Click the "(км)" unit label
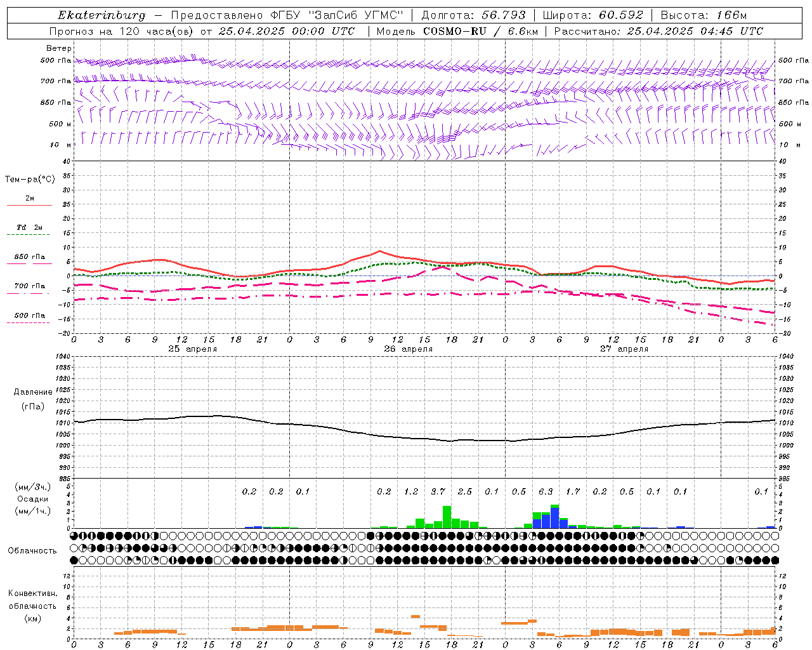This screenshot has width=812, height=650. tap(32, 618)
